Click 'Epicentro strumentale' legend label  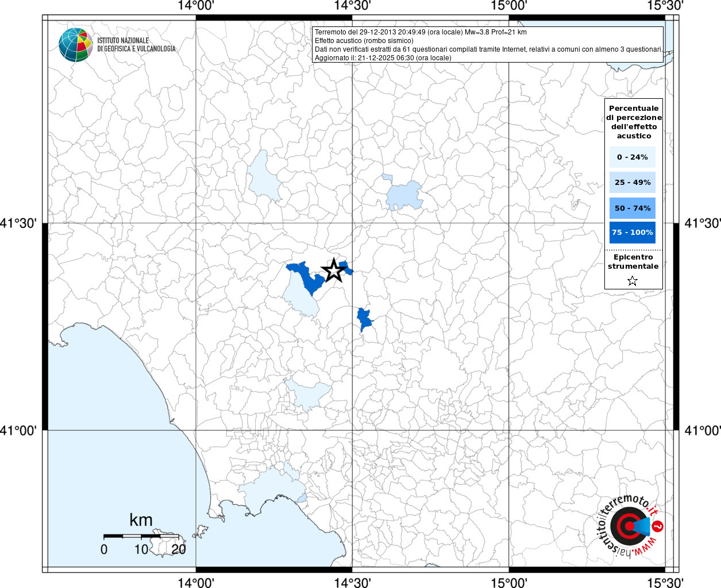coord(633,261)
